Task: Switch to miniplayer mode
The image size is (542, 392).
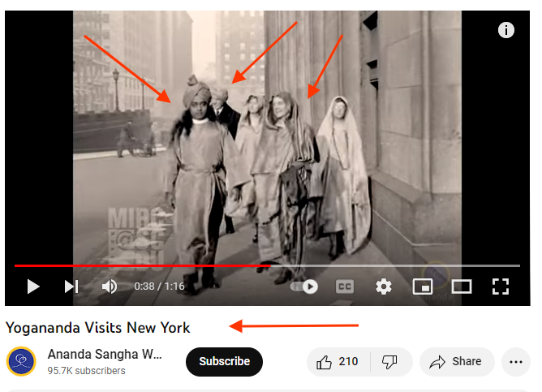Action: (x=423, y=286)
